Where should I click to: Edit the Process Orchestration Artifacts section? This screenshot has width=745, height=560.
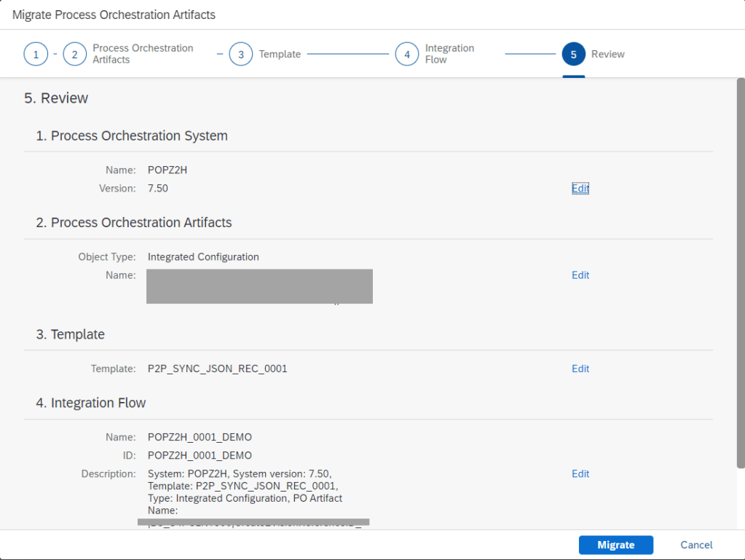pos(580,275)
